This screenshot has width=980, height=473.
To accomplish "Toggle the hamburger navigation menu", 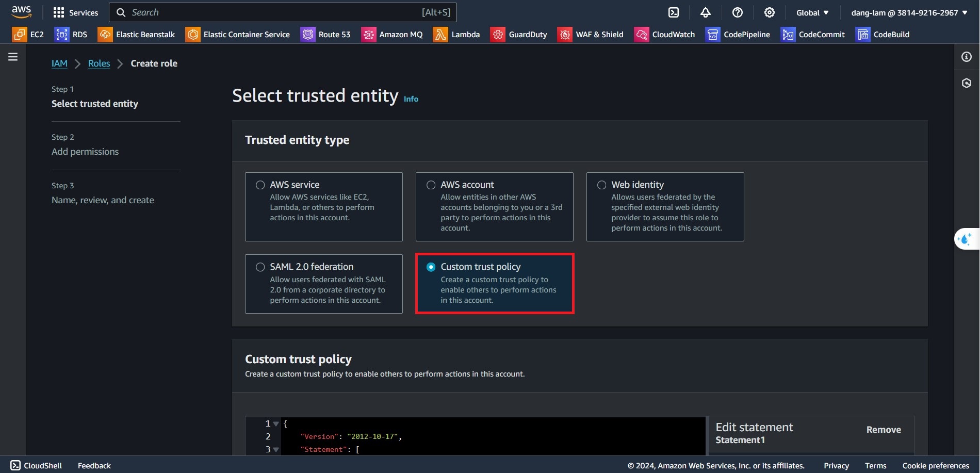I will (13, 57).
